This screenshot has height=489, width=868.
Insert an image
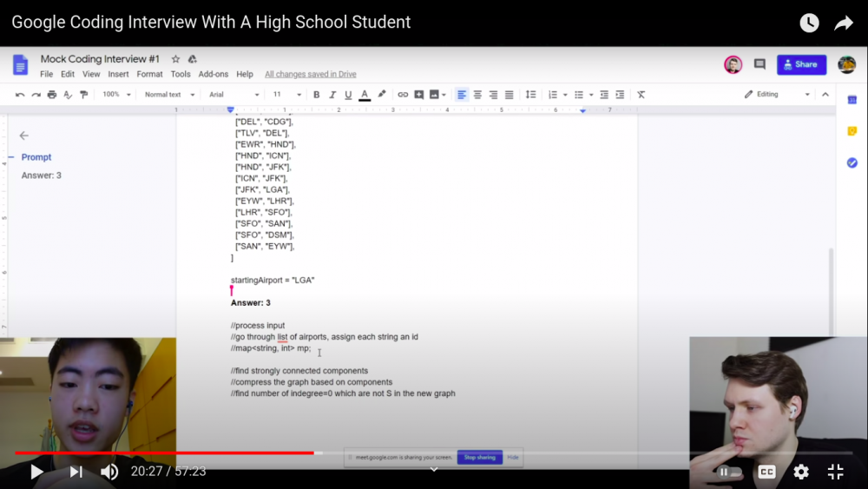435,95
